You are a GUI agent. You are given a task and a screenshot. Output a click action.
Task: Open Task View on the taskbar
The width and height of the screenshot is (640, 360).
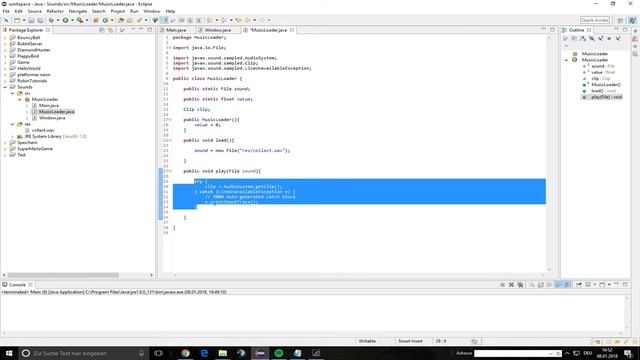[159, 353]
